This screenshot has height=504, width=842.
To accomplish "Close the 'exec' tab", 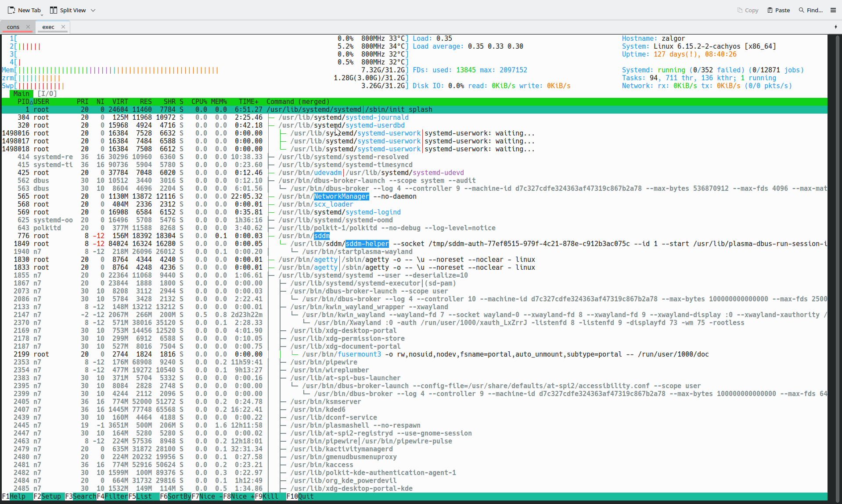I will [63, 27].
